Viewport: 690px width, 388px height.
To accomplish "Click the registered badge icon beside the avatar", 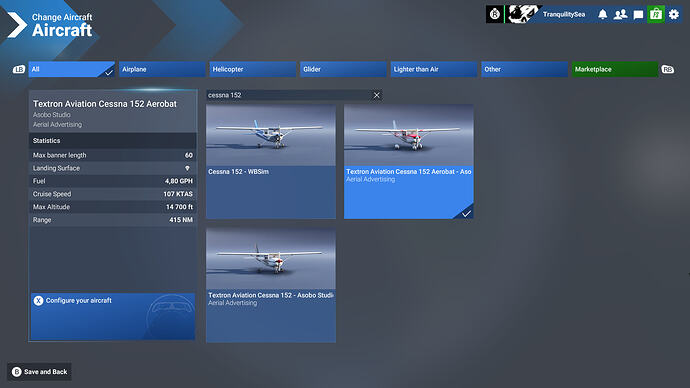I will coord(495,14).
